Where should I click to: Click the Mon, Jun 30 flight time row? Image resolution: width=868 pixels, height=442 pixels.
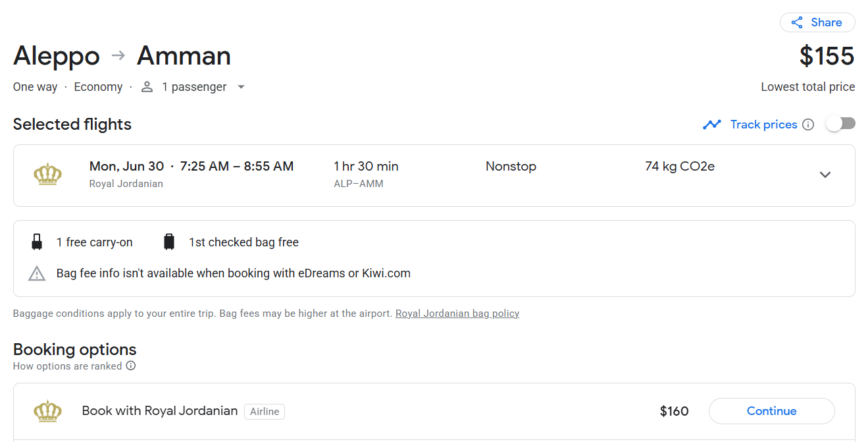point(191,167)
